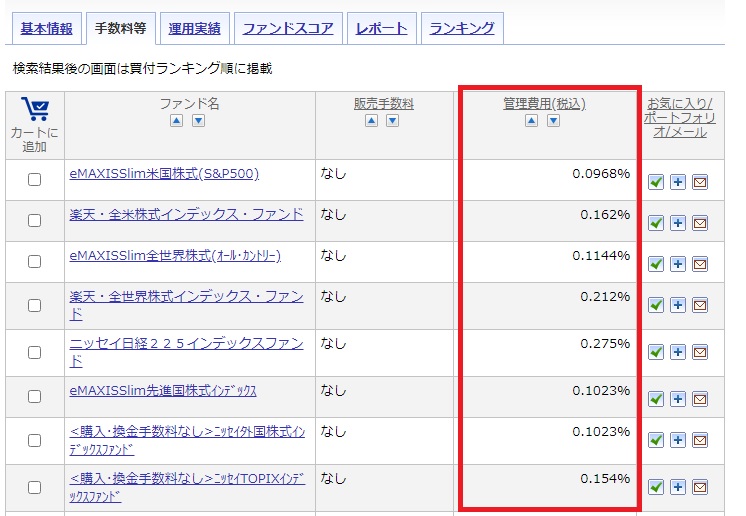Image resolution: width=746 pixels, height=516 pixels.
Task: Mail icon for 楽天・全世界株式インデックス・ファンド
Action: click(x=700, y=304)
